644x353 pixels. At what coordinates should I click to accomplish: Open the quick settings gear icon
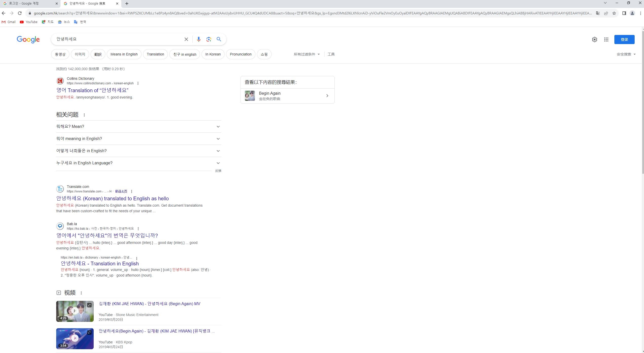[594, 40]
